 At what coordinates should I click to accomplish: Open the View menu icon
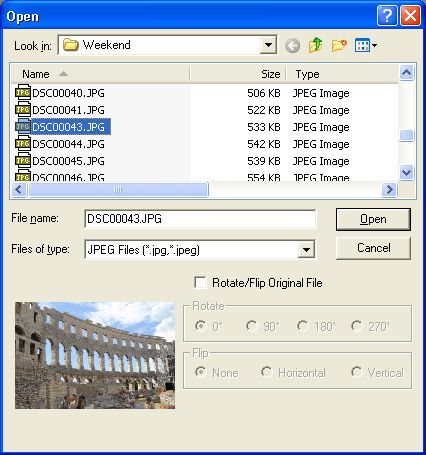click(366, 45)
